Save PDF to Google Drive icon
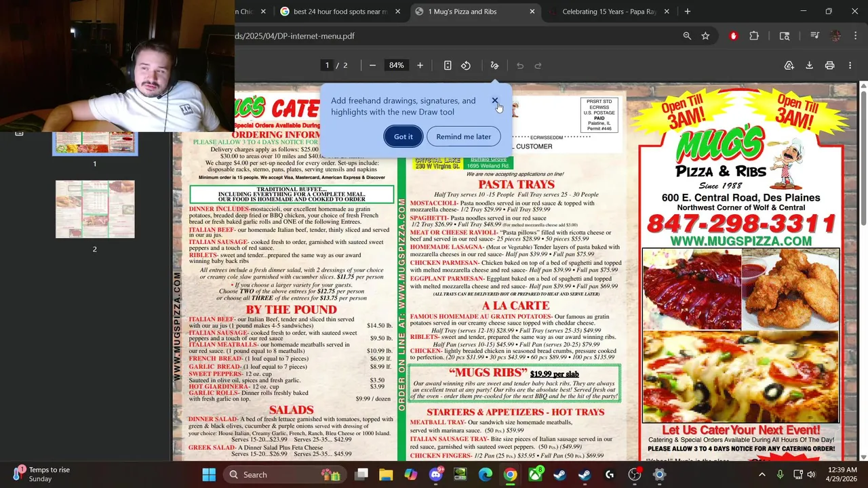This screenshot has height=488, width=868. tap(789, 65)
